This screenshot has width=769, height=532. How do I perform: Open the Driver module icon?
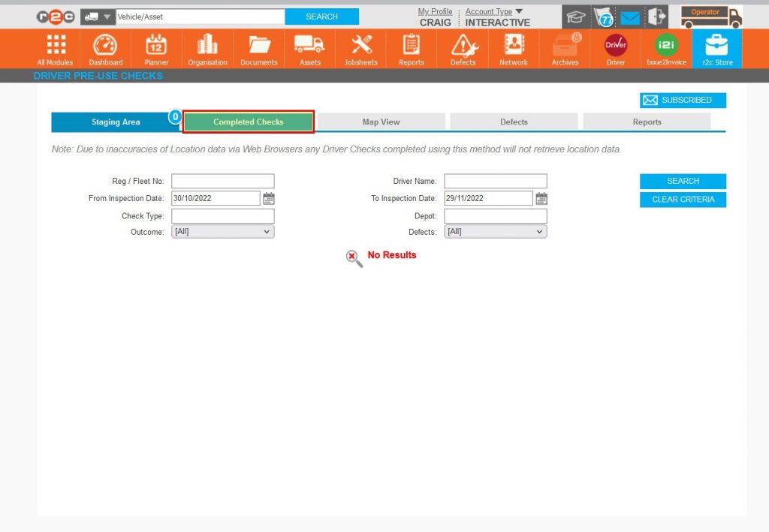point(615,48)
